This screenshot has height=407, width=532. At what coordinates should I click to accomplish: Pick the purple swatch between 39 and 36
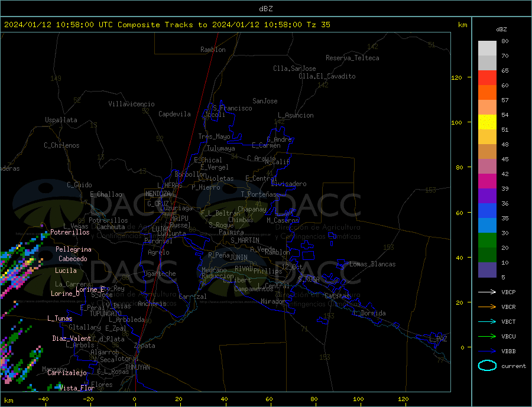[x=487, y=196]
